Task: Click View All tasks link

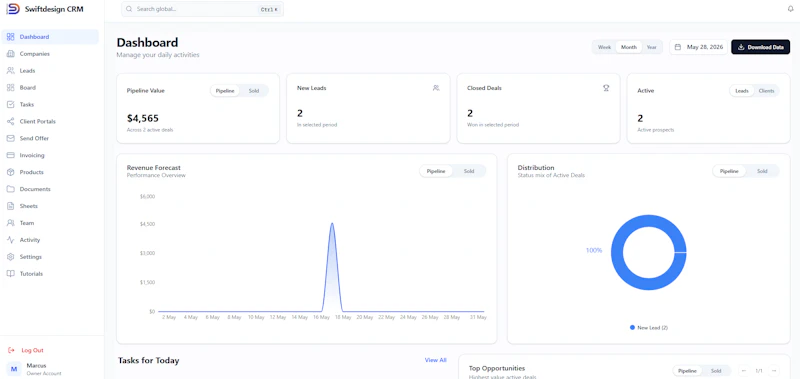Action: [x=435, y=360]
